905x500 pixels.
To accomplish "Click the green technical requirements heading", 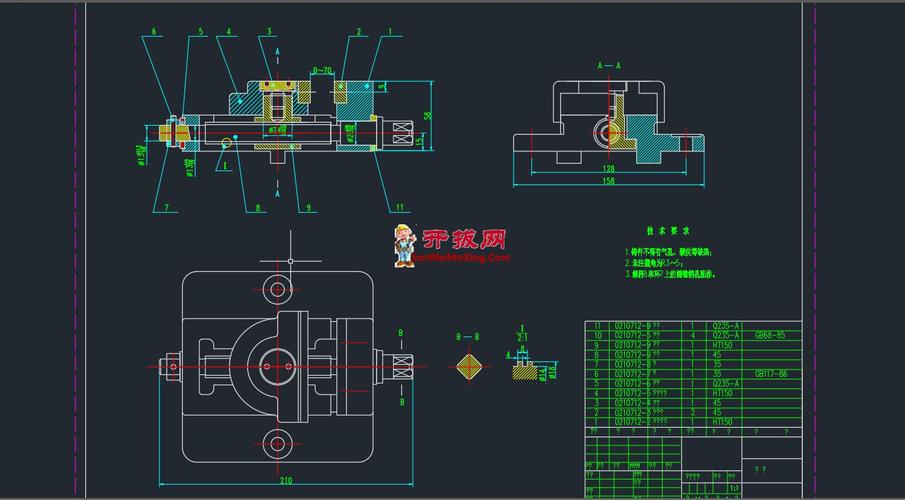I will (662, 230).
